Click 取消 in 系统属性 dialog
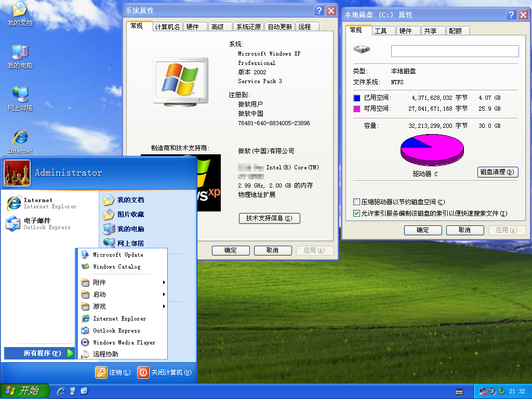The width and height of the screenshot is (532, 399). point(273,250)
